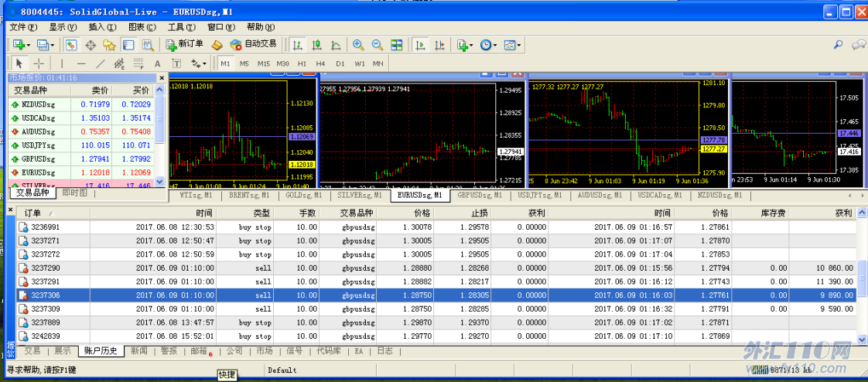Viewport: 868px width, 382px height.
Task: Toggle chart auto scroll
Action: (x=421, y=45)
